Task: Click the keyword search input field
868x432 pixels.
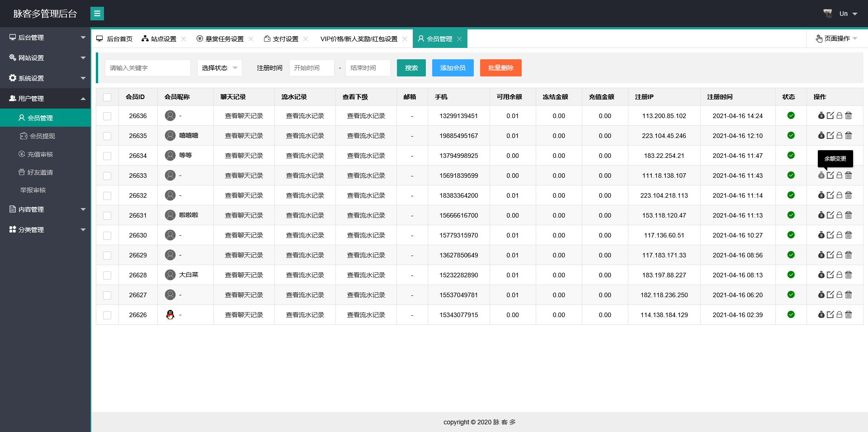Action: coord(147,68)
